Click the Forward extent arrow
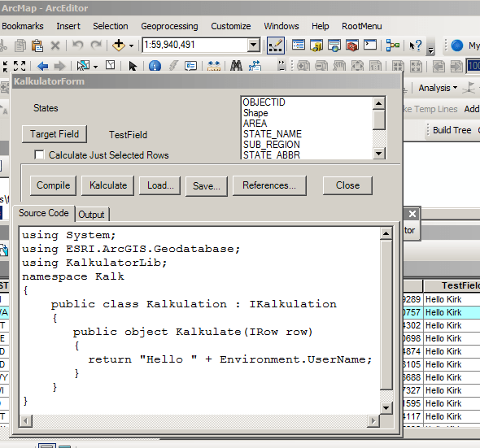This screenshot has height=448, width=480. [x=59, y=66]
